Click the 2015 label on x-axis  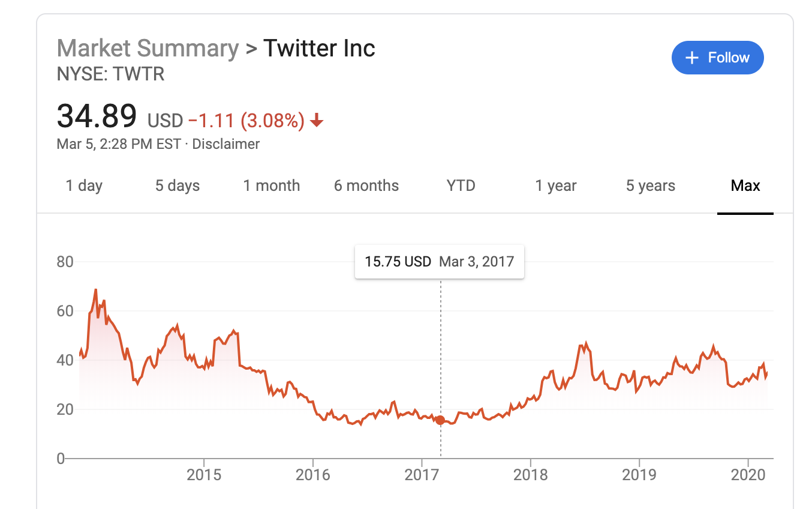pyautogui.click(x=204, y=475)
